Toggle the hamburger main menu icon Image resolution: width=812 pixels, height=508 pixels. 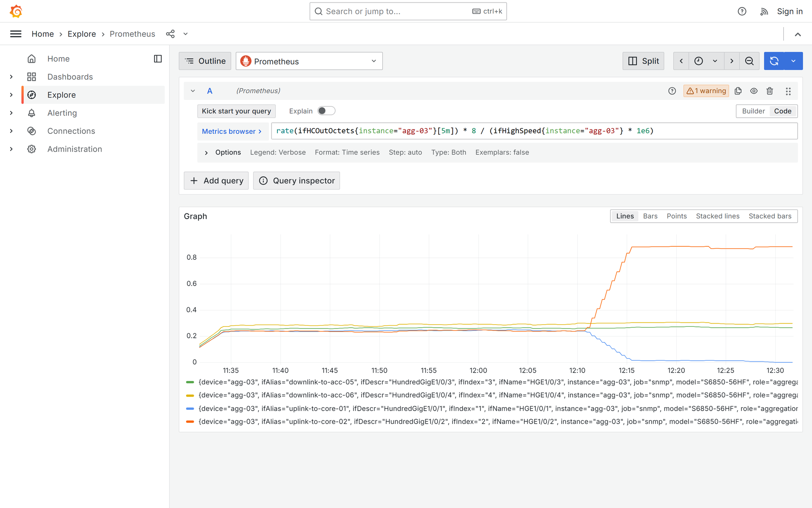pyautogui.click(x=16, y=34)
